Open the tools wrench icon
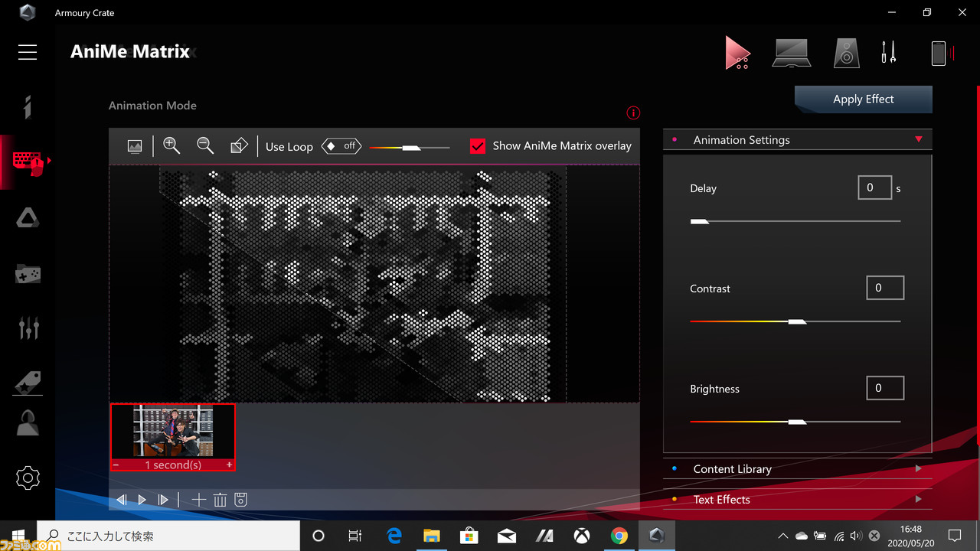 (888, 52)
